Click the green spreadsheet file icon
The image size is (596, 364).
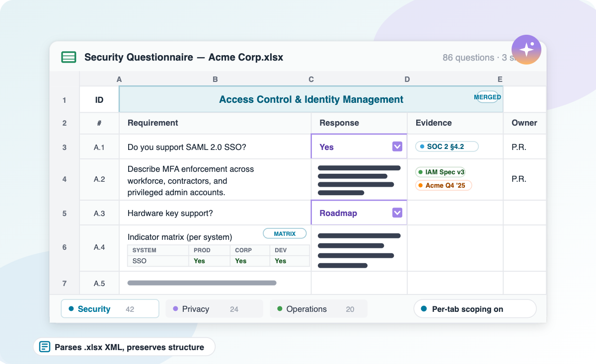point(69,57)
